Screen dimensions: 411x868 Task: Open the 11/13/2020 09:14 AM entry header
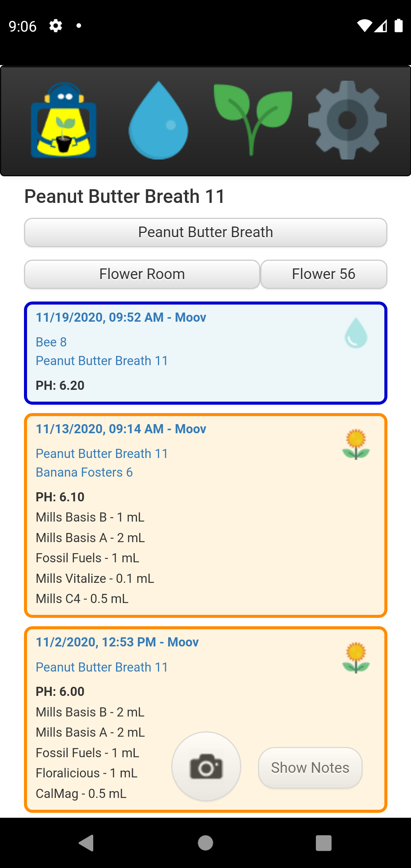click(x=121, y=429)
